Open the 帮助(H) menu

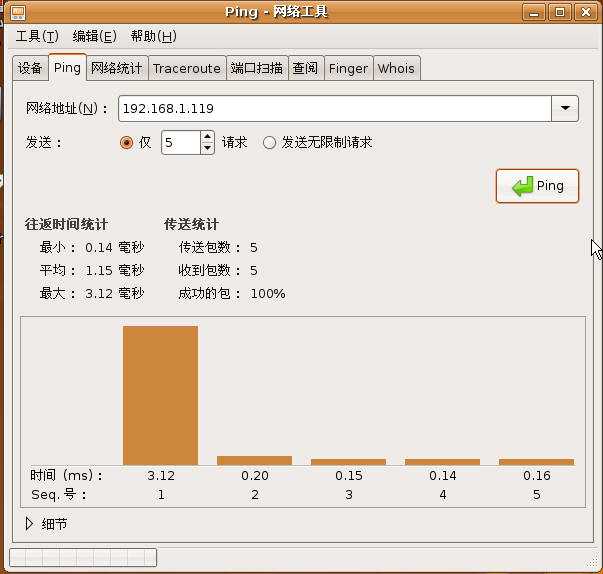153,36
